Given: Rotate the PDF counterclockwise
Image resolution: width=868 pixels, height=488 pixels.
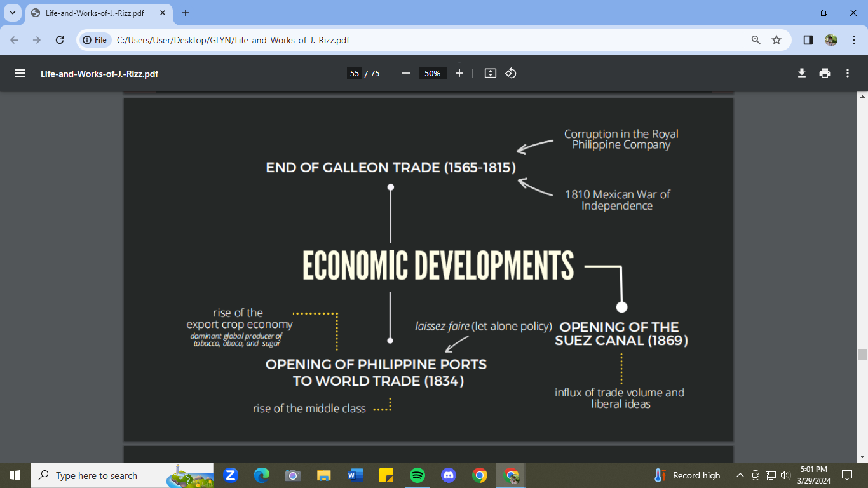Looking at the screenshot, I should click(511, 73).
